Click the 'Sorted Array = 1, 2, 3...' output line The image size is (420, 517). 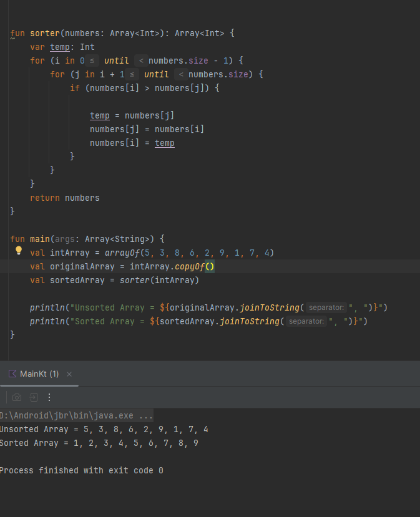pos(99,443)
